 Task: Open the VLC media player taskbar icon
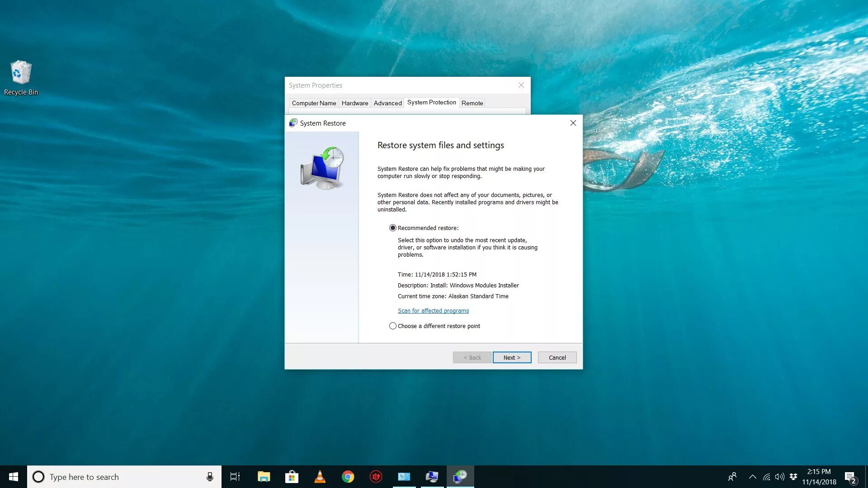pos(320,477)
